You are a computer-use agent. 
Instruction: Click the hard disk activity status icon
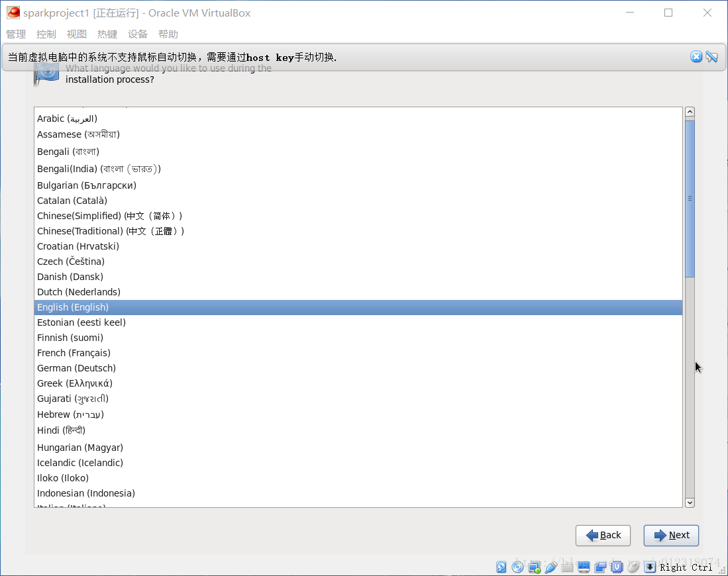tap(501, 567)
